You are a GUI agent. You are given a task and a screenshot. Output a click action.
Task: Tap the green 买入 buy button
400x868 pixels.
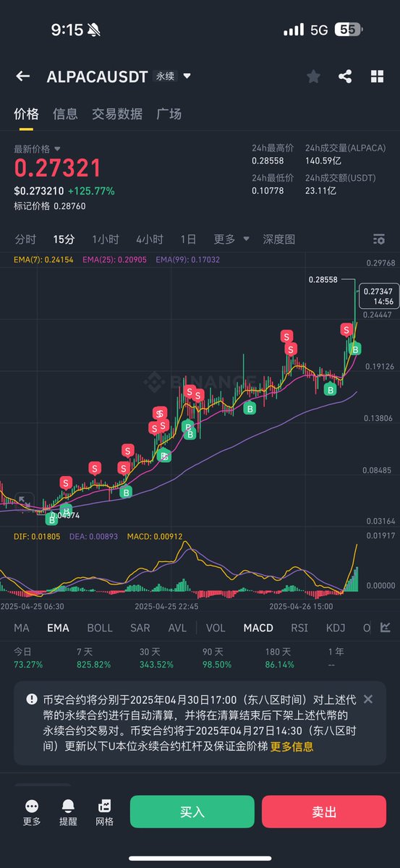pos(192,812)
